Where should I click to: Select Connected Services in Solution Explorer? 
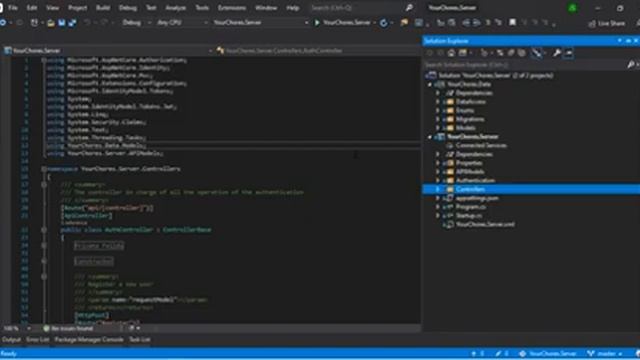pos(481,145)
